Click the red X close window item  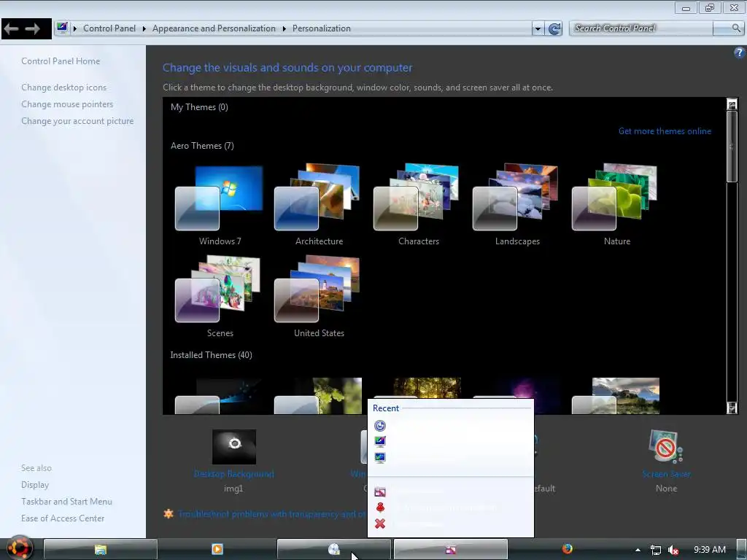(x=451, y=524)
